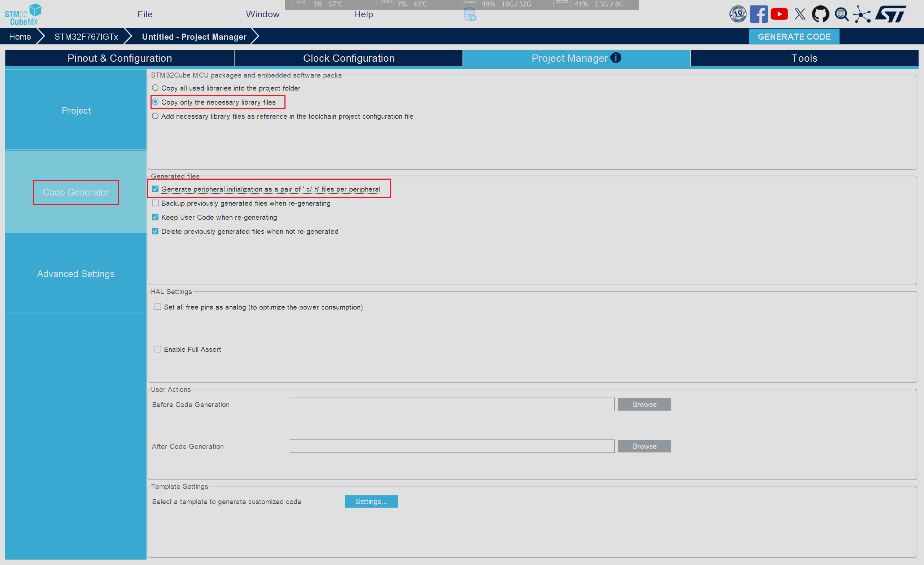Click the GENERATE CODE button
This screenshot has height=565, width=924.
point(794,37)
